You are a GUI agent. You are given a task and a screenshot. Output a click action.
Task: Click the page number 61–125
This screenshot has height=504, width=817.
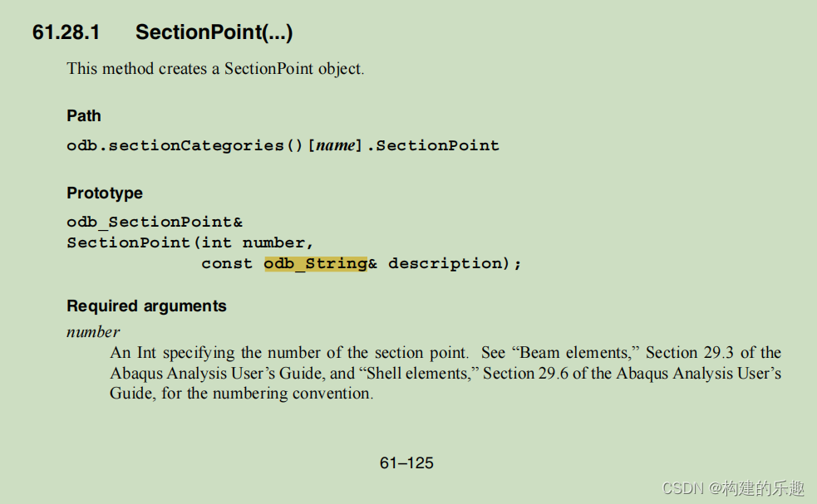[406, 462]
